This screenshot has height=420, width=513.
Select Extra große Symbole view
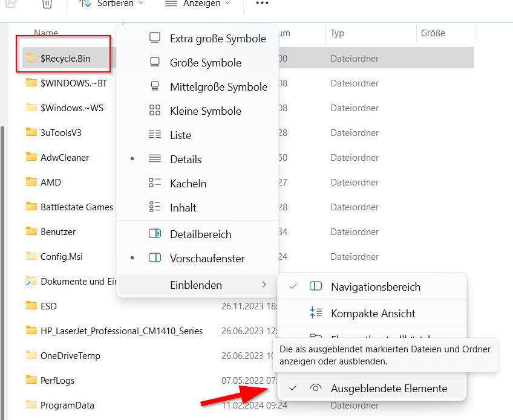[x=198, y=39]
